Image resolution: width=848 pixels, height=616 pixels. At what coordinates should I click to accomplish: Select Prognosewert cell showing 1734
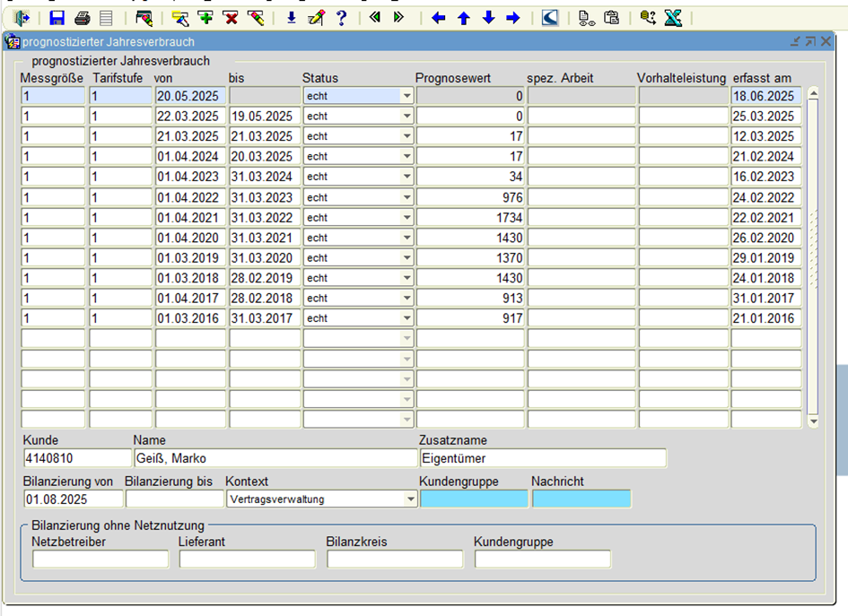coord(469,217)
